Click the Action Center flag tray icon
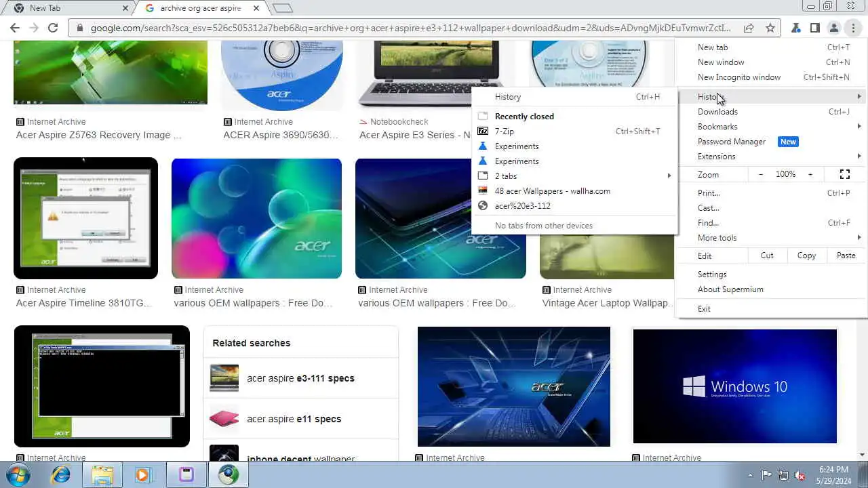Image resolution: width=868 pixels, height=488 pixels. 766,475
